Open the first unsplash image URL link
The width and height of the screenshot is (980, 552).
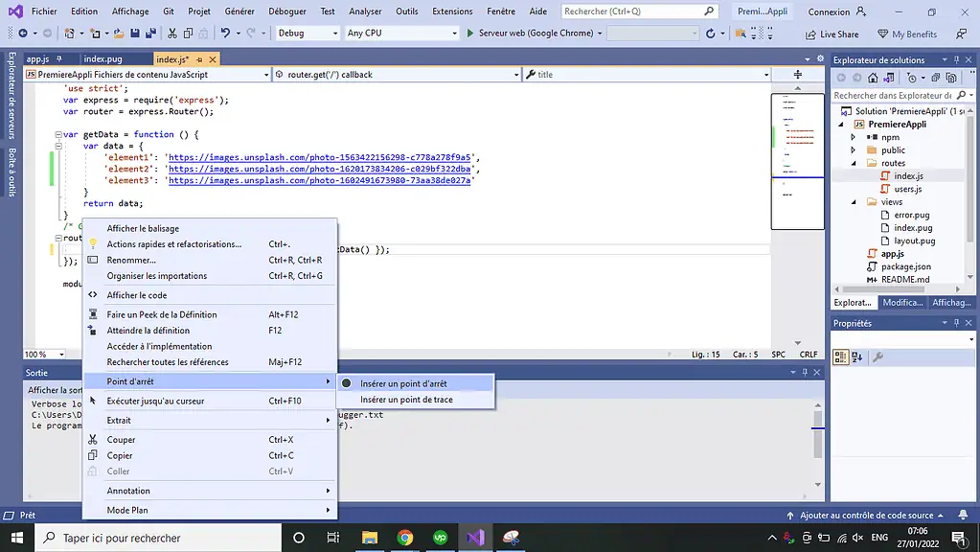(x=319, y=157)
